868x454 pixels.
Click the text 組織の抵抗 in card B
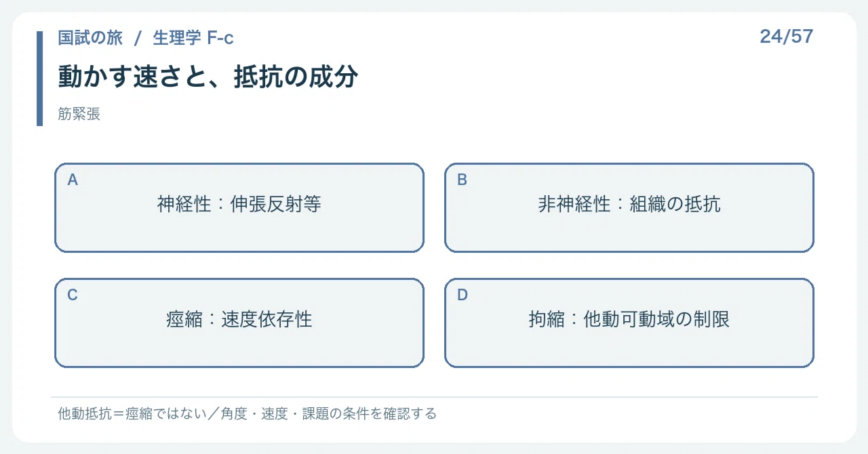point(675,204)
